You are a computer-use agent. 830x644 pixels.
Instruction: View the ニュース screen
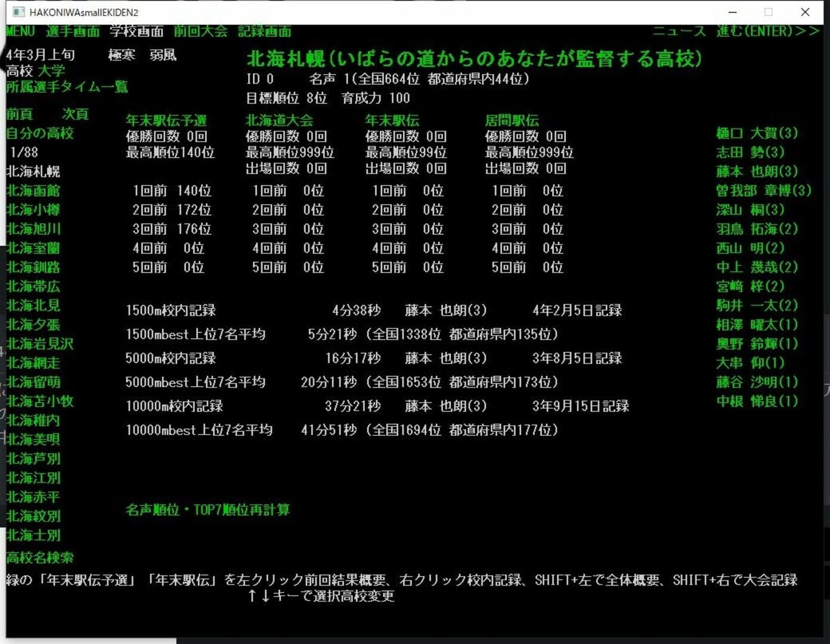pos(681,31)
